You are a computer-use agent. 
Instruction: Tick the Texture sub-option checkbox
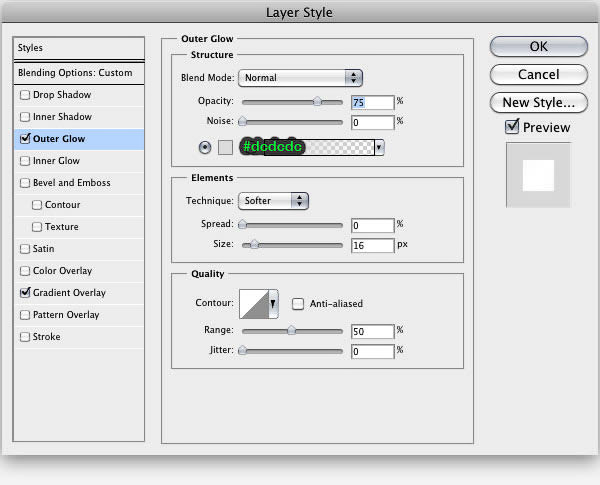(37, 227)
